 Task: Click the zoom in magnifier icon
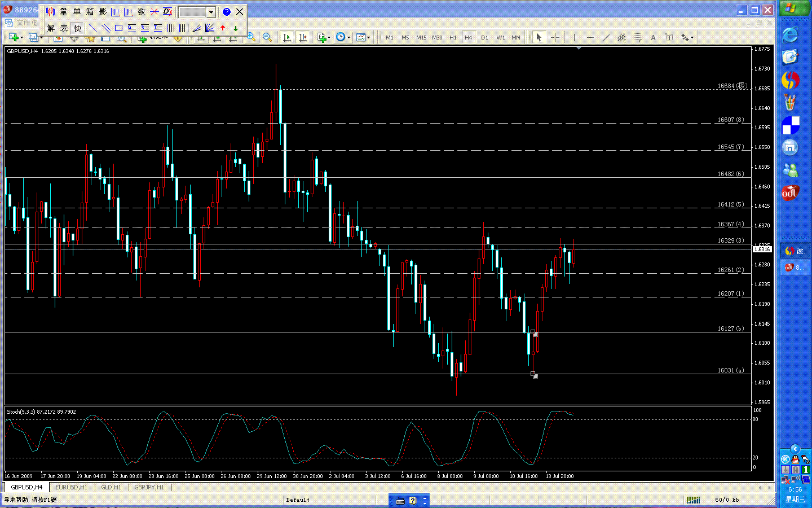click(x=251, y=37)
